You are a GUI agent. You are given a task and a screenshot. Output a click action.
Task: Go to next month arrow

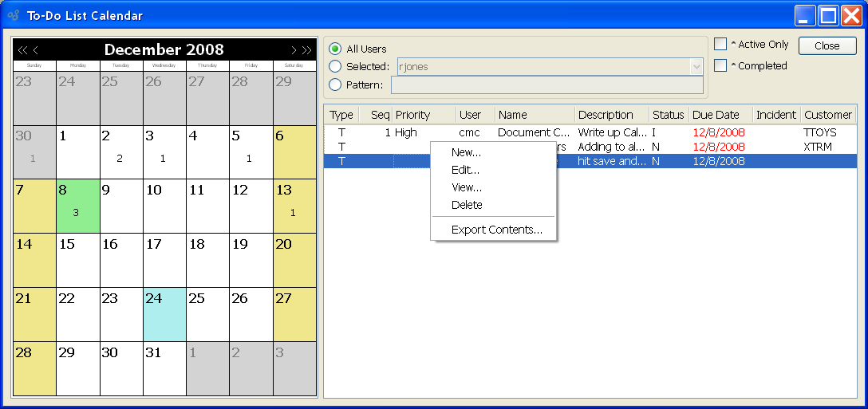click(294, 50)
